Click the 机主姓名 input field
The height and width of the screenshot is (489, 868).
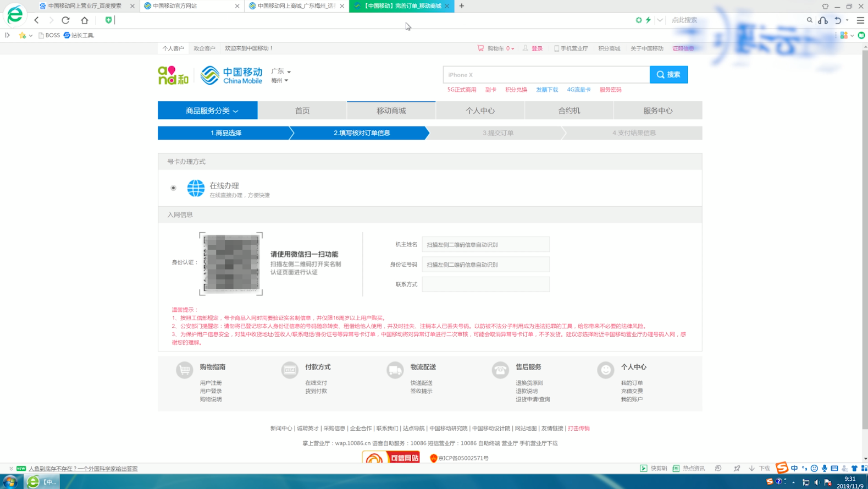point(486,245)
